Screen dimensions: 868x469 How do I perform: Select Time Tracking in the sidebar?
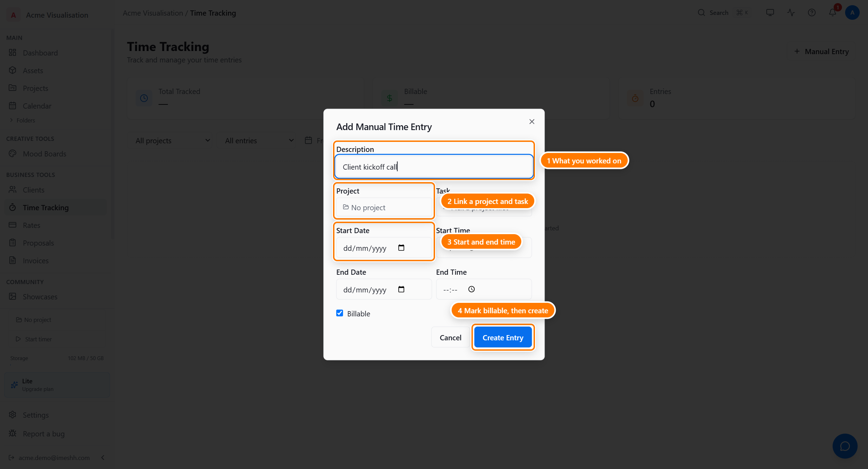(57, 207)
